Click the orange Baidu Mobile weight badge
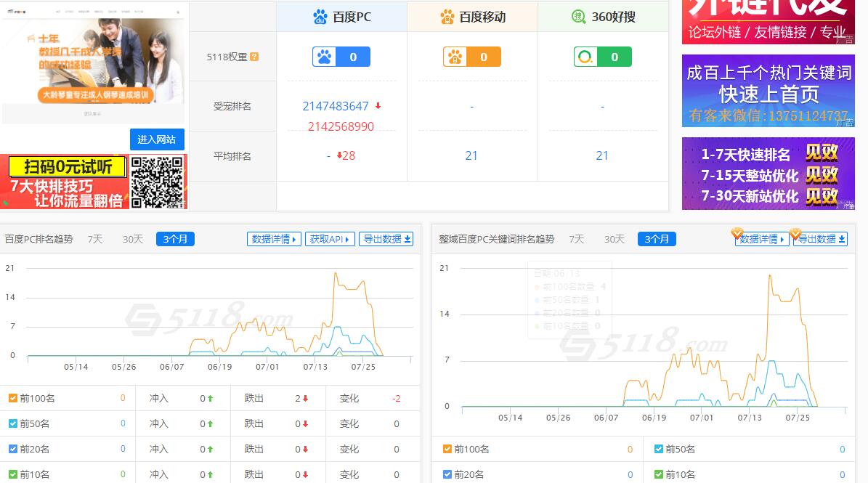The width and height of the screenshot is (868, 483). click(x=471, y=57)
